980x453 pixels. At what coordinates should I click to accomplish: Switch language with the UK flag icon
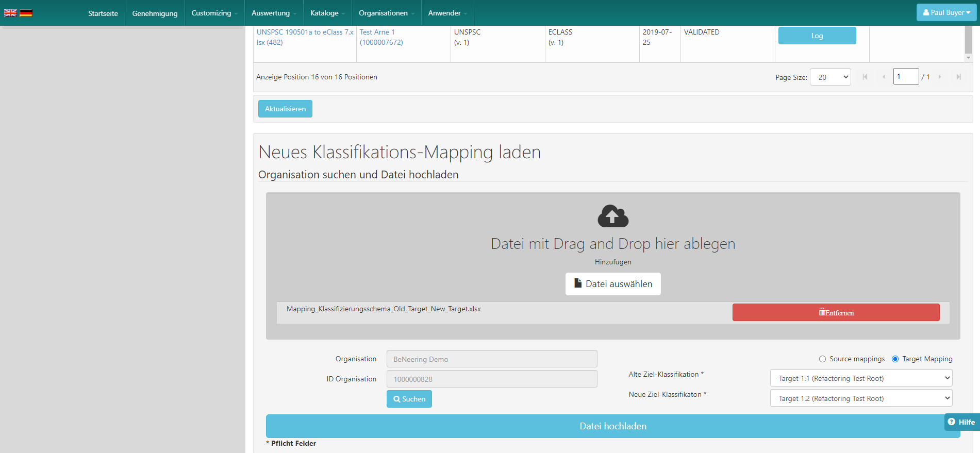[x=10, y=13]
